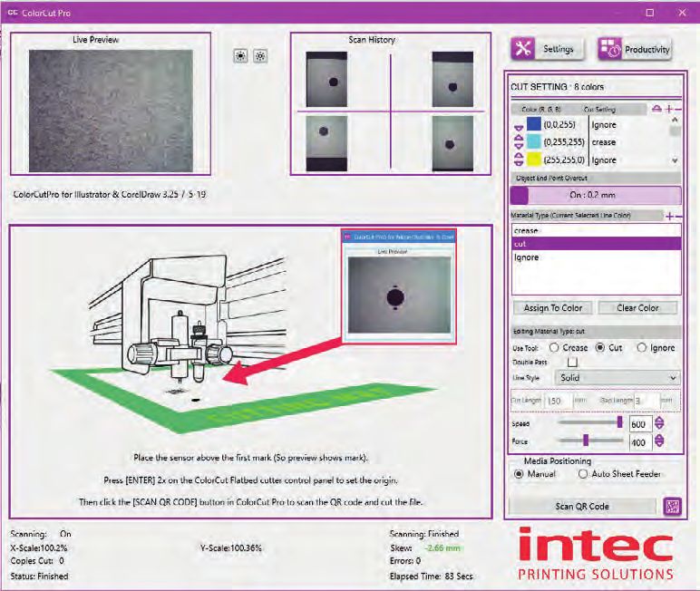Move (255,255,0) color row down

tap(519, 163)
